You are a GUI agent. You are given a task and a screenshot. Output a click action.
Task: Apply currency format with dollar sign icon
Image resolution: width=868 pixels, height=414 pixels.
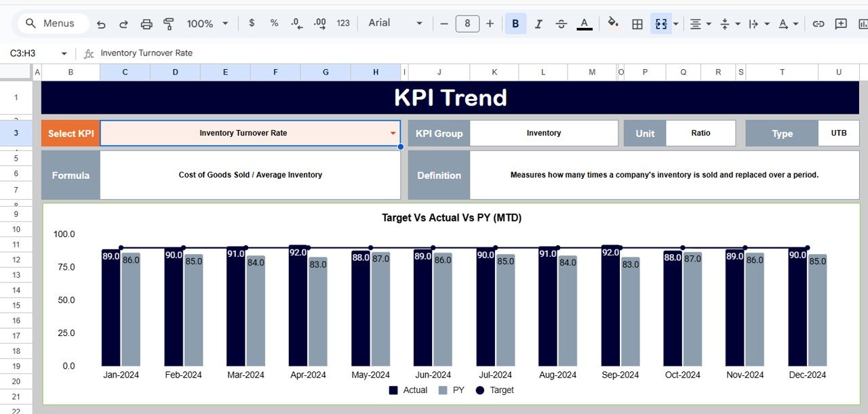point(251,23)
